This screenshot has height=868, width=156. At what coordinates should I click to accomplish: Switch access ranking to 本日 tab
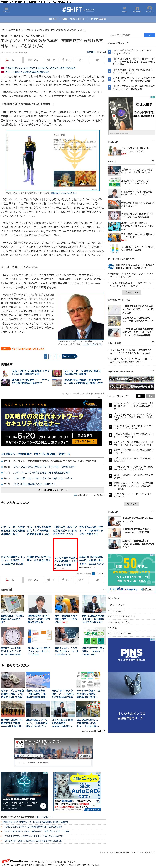point(140,396)
